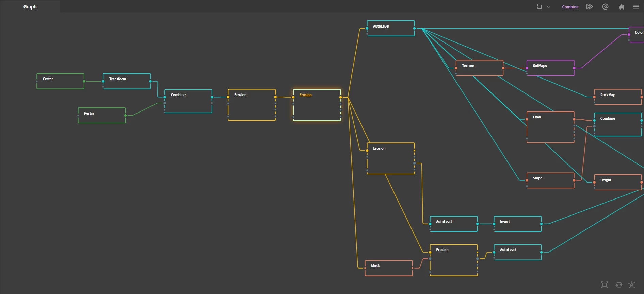The height and width of the screenshot is (294, 644).
Task: Expand the chevron next to add frame icon
Action: [548, 7]
